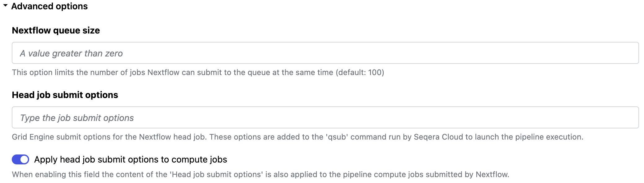Click "Apply head job submit options to compute jobs" label

(130, 159)
